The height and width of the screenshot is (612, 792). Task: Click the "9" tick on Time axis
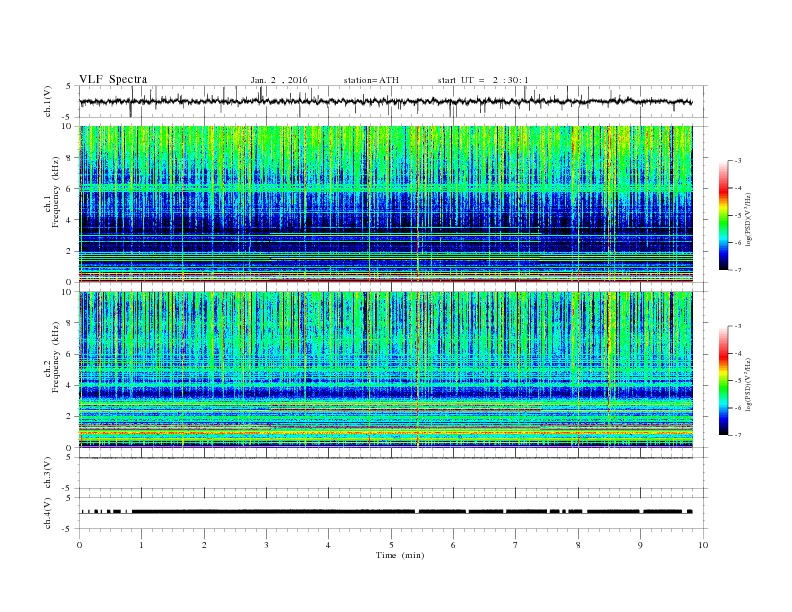click(640, 545)
